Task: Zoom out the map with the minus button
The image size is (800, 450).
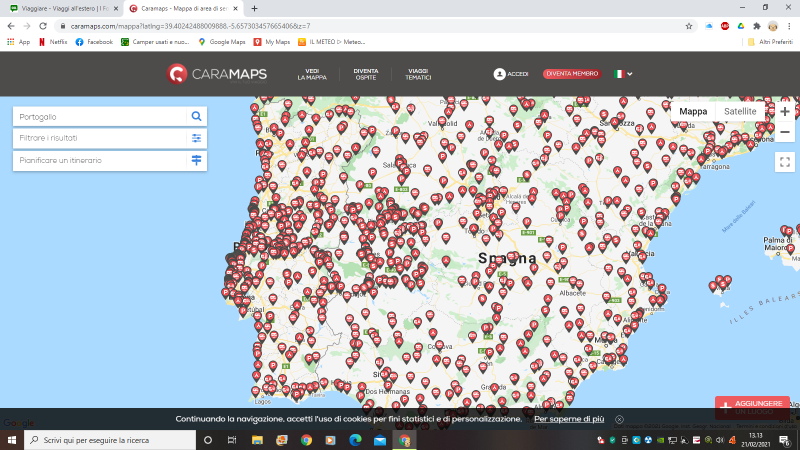Action: tap(785, 131)
